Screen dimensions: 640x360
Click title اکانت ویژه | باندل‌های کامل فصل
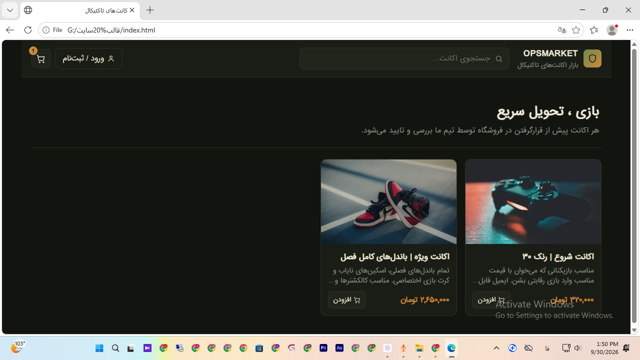tap(395, 257)
